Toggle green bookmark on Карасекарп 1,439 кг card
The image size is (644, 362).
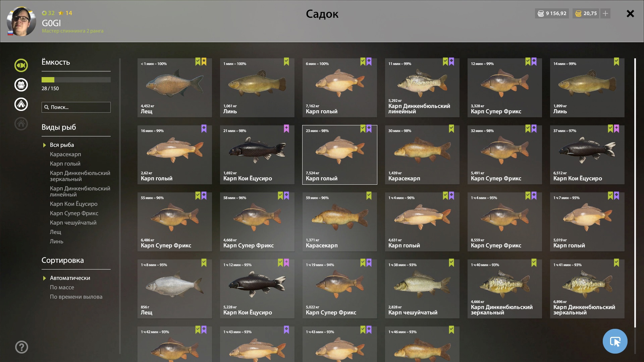pos(451,129)
